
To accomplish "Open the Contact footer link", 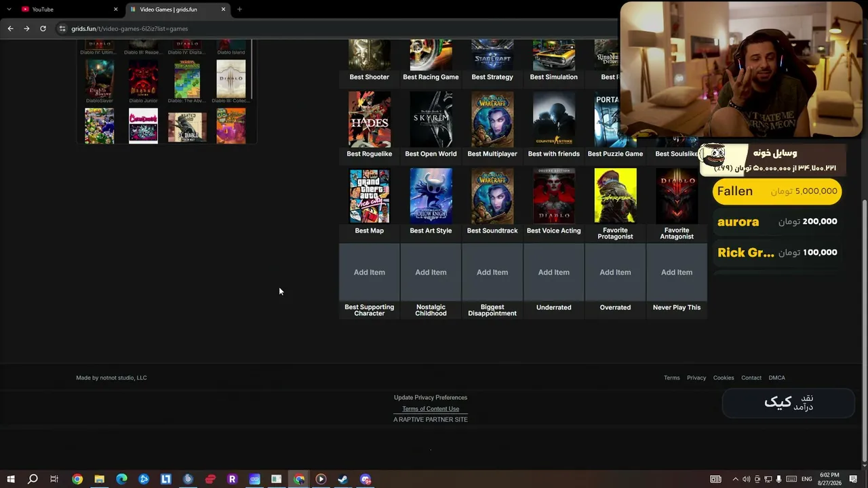I will [x=751, y=378].
